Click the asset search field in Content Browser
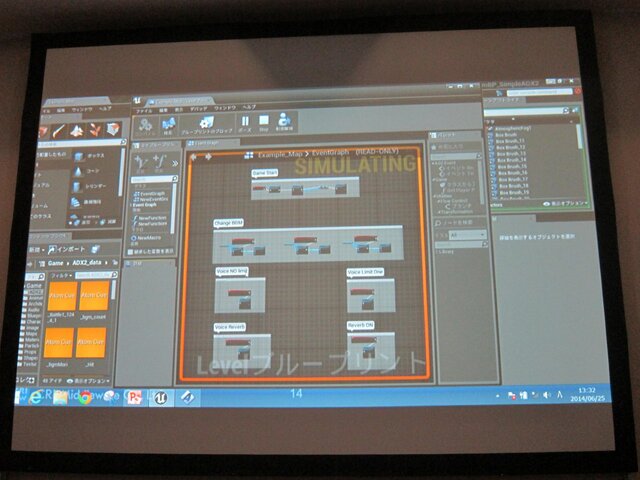 pyautogui.click(x=95, y=275)
